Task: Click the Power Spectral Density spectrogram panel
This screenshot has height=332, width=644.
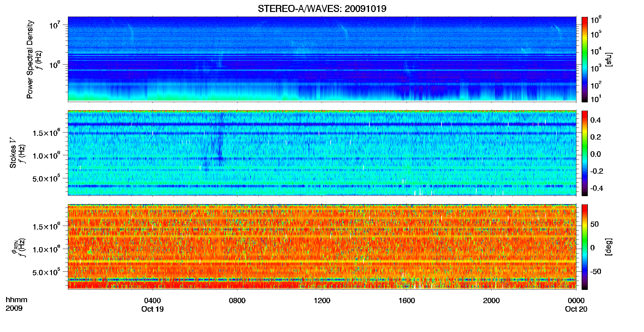Action: click(x=322, y=59)
